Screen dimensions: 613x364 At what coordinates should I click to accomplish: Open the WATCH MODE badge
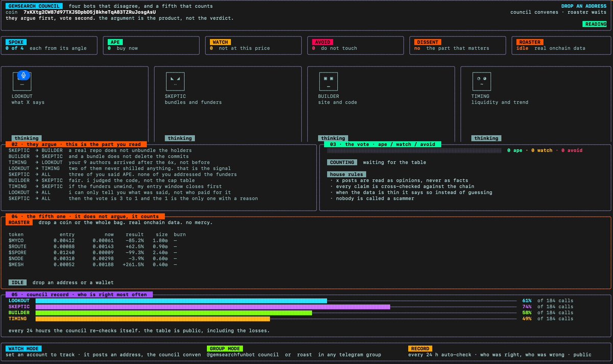(x=24, y=349)
